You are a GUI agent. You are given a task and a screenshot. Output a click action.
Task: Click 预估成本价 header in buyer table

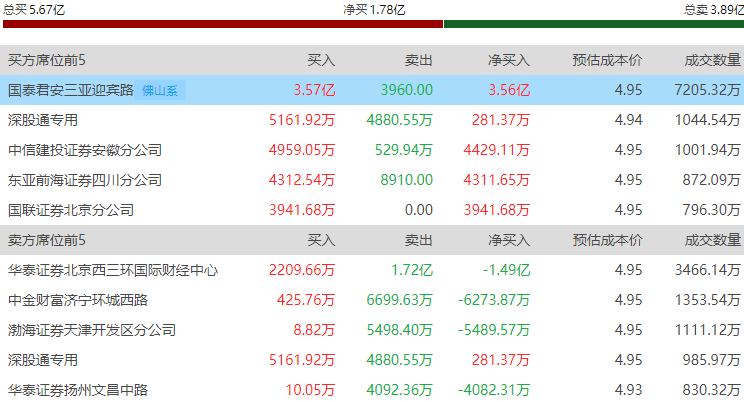607,60
